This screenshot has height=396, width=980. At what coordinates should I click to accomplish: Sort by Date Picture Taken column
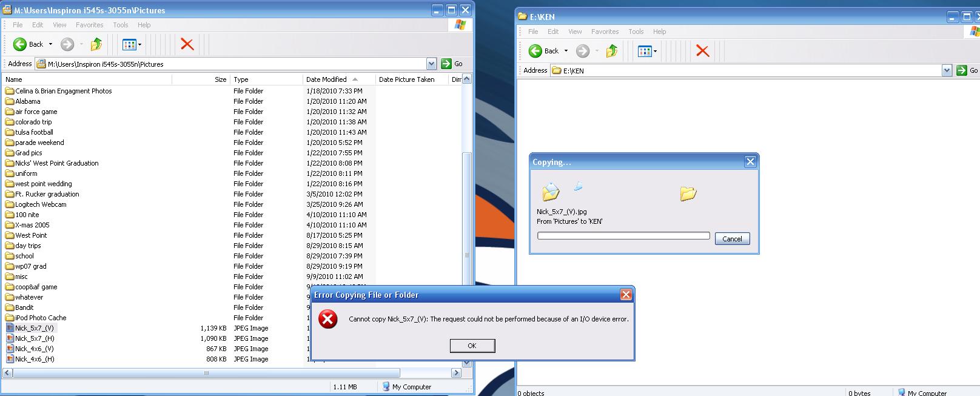(412, 79)
